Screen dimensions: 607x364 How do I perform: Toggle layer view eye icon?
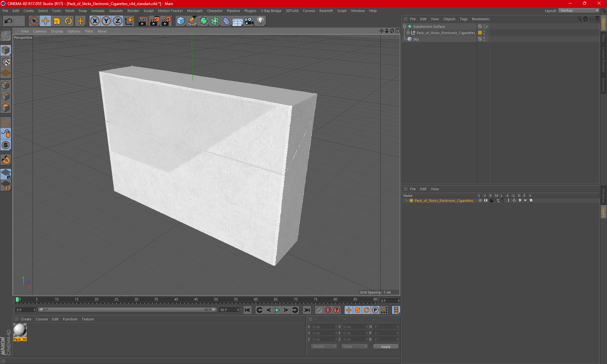(486, 200)
